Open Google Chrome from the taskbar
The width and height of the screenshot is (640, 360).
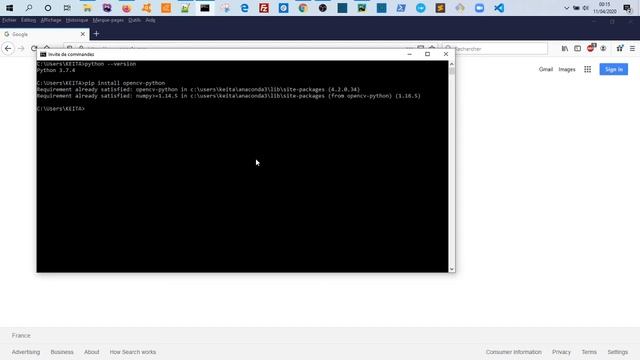click(x=303, y=8)
